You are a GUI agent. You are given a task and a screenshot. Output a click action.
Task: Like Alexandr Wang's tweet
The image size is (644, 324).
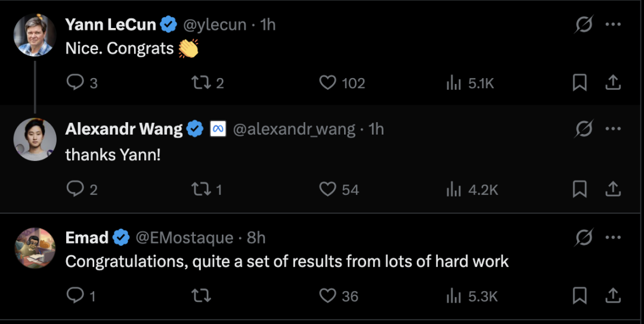click(x=328, y=189)
